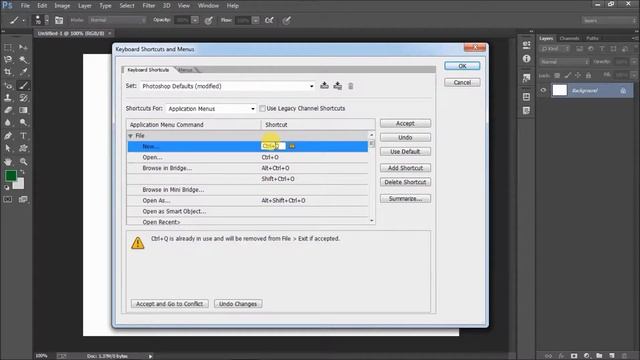Select the Spot Healing Brush tool
Viewport: 640px width, 360px height.
pyautogui.click(x=8, y=86)
